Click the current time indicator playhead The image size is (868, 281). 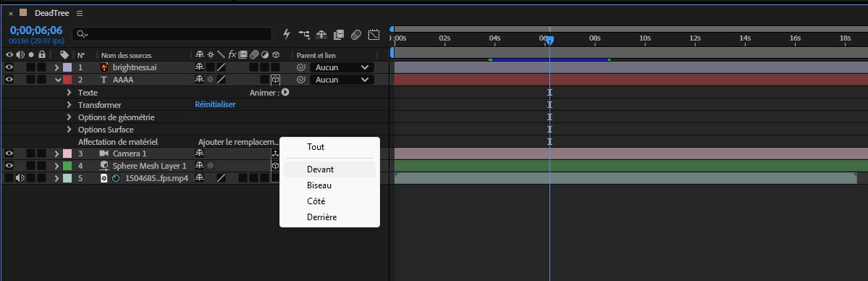[549, 40]
